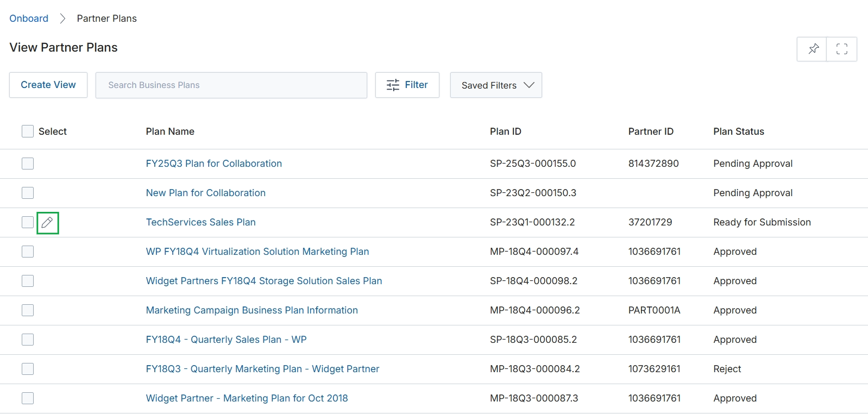Click plan ID MP-18Q3-000084.2
Screen dimensions: 868x414
535,369
